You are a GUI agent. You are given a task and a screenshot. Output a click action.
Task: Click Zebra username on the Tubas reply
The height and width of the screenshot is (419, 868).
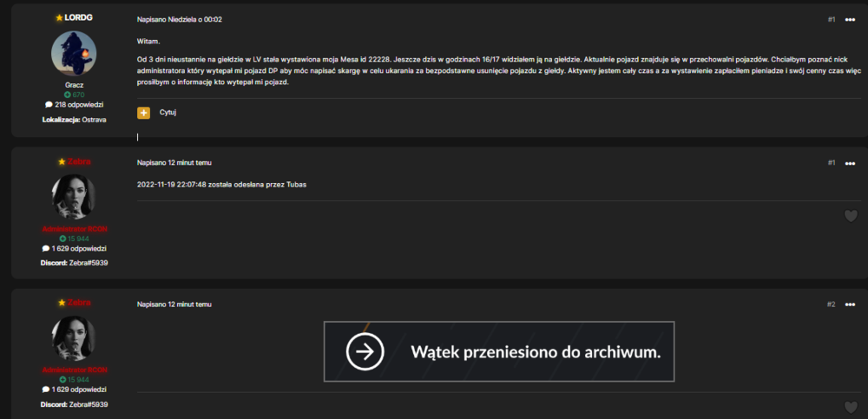pos(79,161)
